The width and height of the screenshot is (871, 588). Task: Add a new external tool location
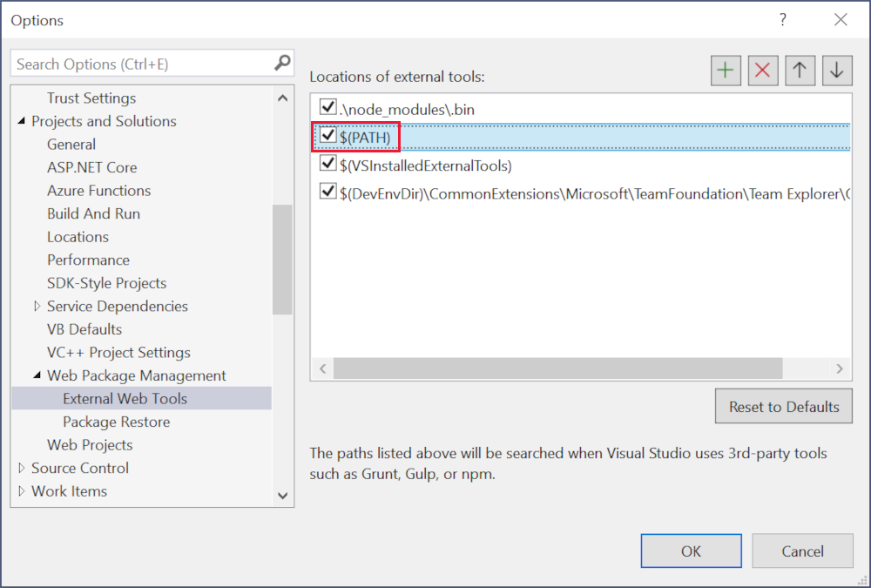pos(726,71)
